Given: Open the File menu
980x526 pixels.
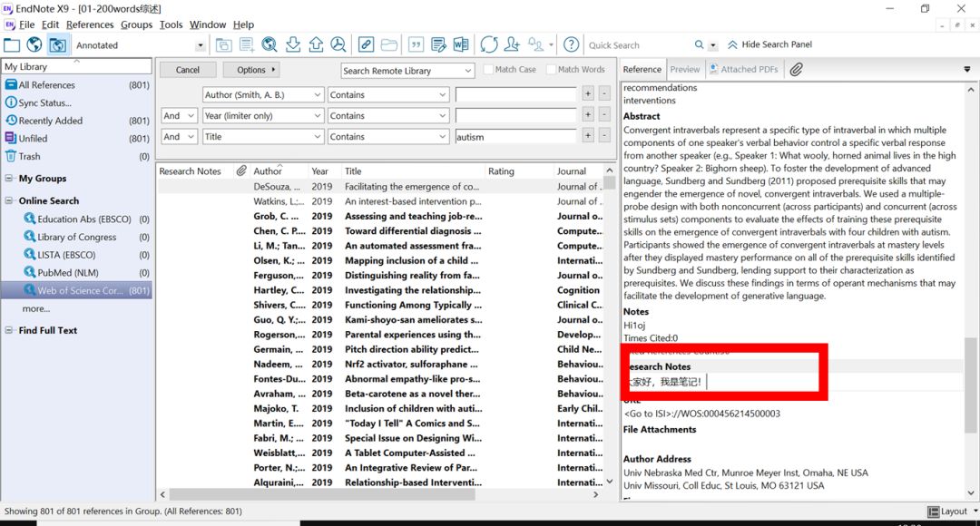Looking at the screenshot, I should click(27, 24).
